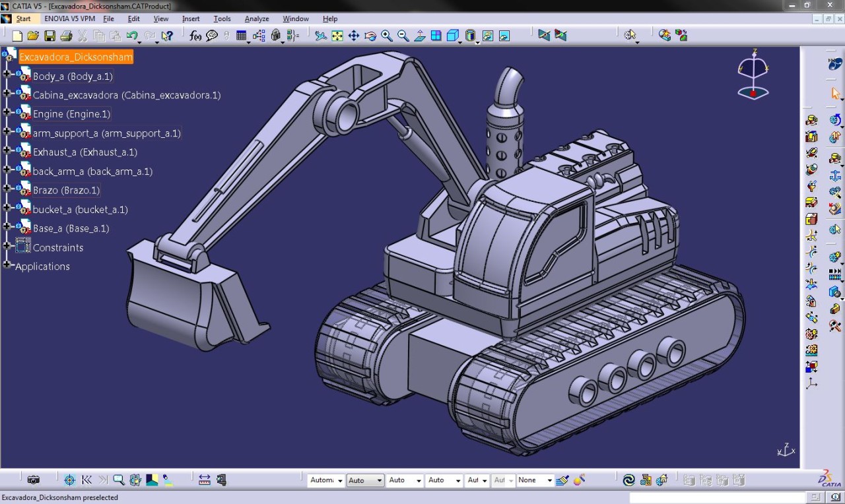Expand the Applications tree node
This screenshot has width=845, height=504.
(x=7, y=265)
